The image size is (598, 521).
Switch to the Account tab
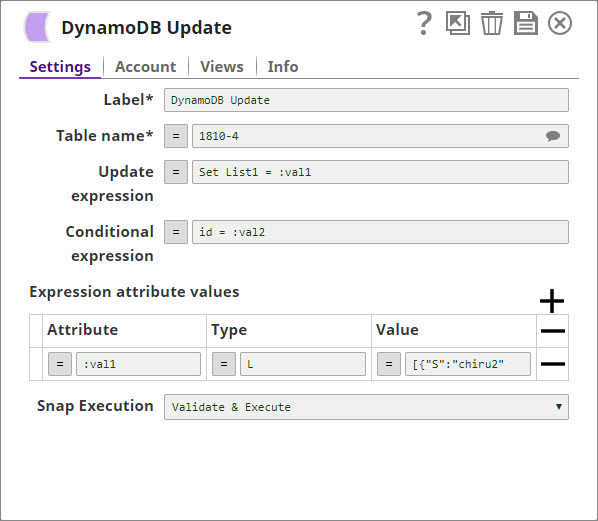[146, 67]
